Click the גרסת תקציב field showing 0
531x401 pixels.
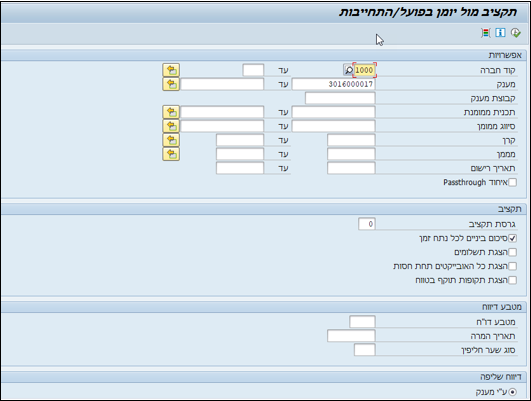click(367, 224)
